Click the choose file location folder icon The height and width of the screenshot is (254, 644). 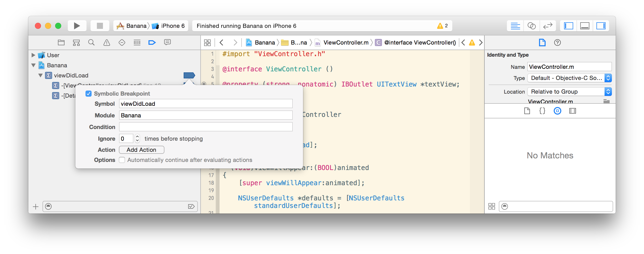(x=607, y=101)
